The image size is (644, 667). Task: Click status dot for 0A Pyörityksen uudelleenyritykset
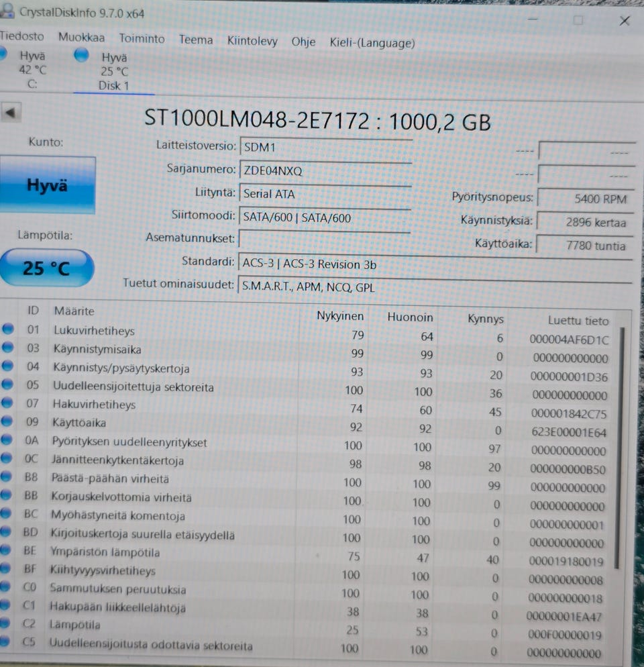pos(7,440)
